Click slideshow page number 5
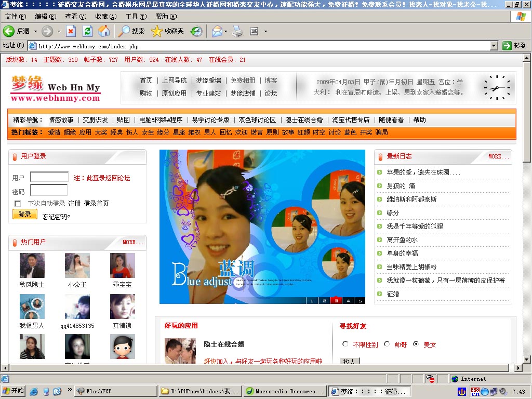The image size is (532, 399). pyautogui.click(x=360, y=301)
